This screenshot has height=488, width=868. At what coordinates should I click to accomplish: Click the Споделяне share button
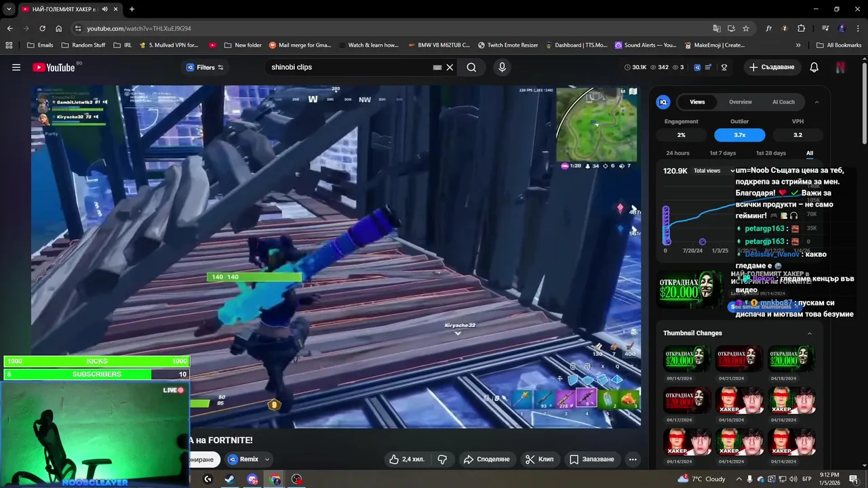(486, 459)
